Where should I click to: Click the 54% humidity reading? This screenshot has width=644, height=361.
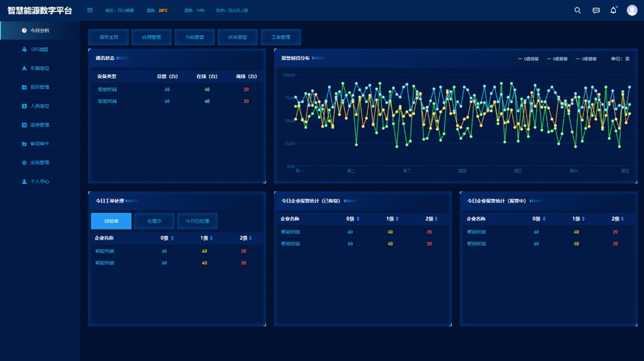pyautogui.click(x=200, y=10)
